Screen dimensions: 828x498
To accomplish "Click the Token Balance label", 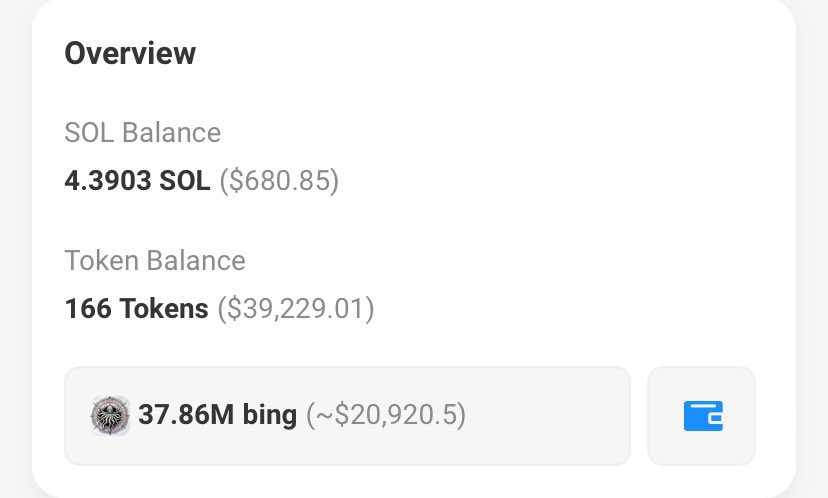I will tap(155, 260).
